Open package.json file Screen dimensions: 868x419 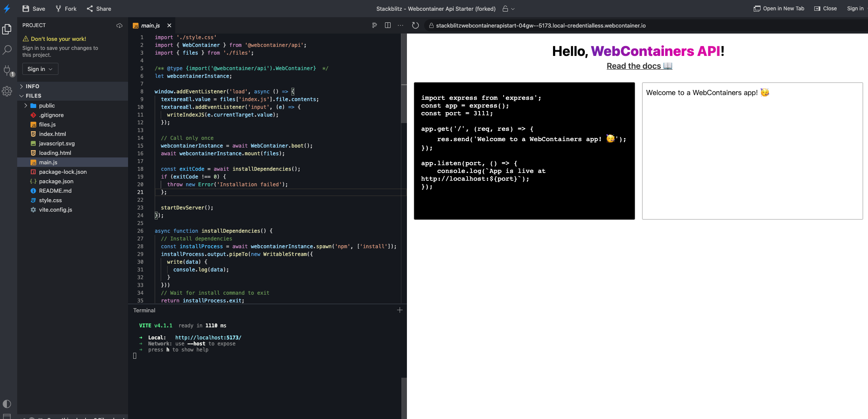[x=73, y=181]
